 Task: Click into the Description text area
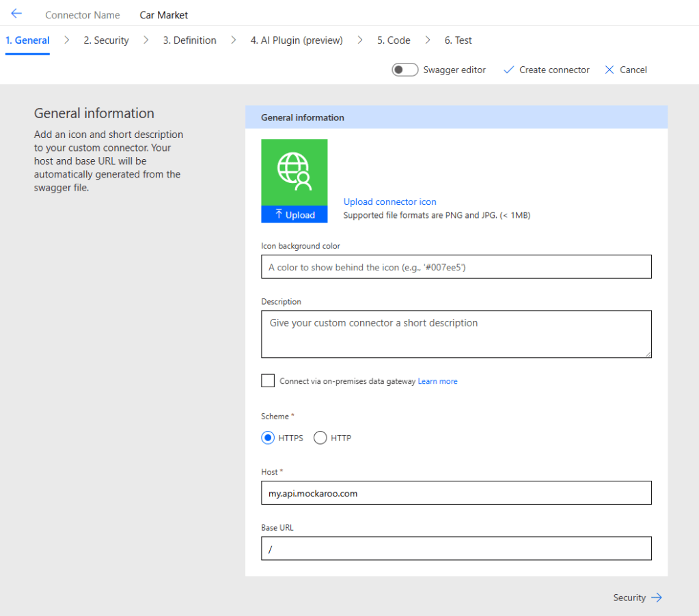pos(456,334)
